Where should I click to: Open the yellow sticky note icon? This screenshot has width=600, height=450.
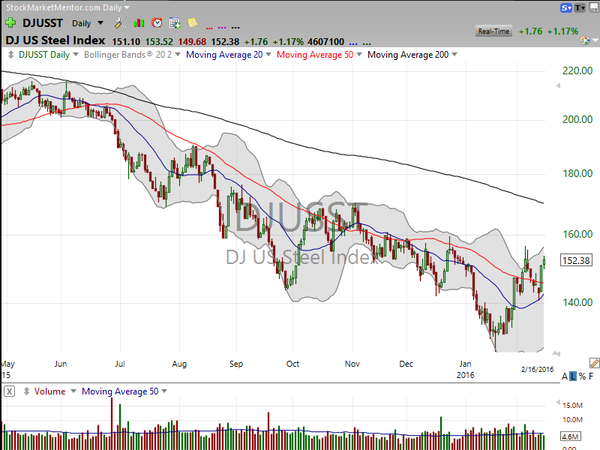point(192,23)
